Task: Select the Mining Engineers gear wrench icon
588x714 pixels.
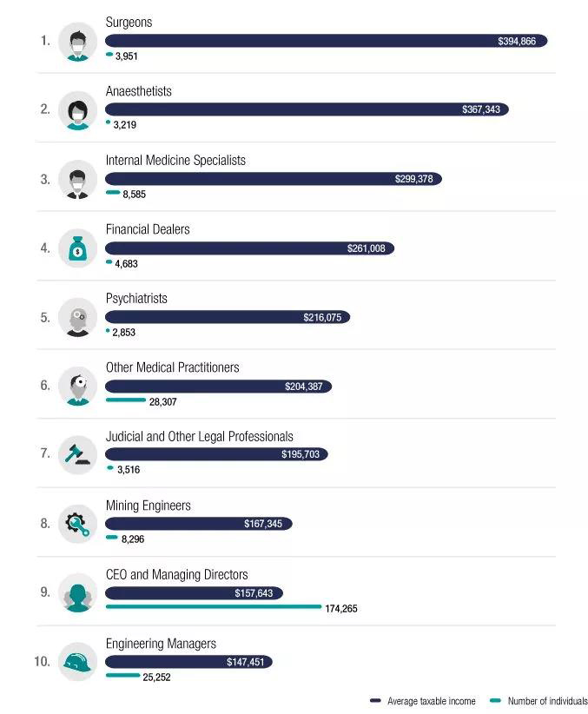Action: pos(78,524)
